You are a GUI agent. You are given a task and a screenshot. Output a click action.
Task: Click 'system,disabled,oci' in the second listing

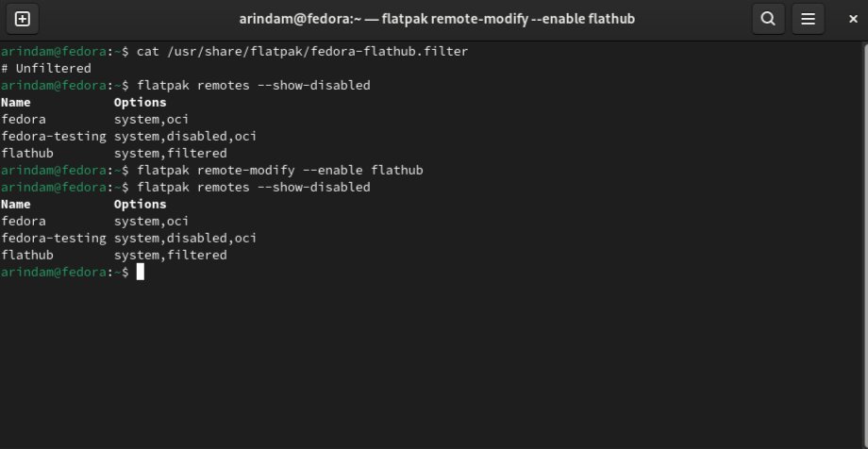pos(185,238)
